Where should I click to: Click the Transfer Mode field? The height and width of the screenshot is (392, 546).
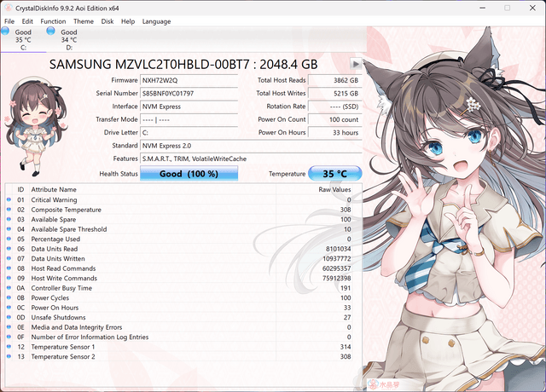click(189, 119)
